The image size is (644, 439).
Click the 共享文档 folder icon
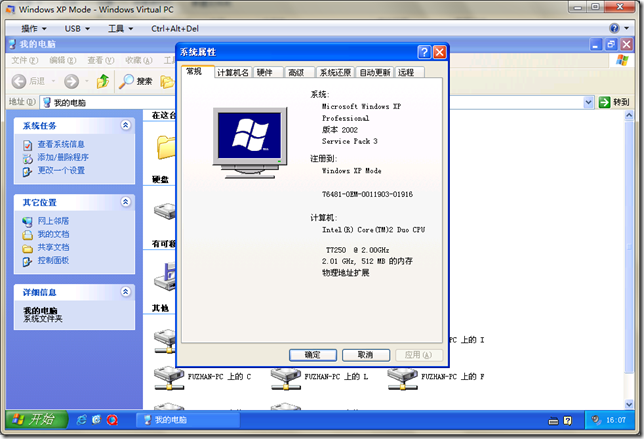(x=28, y=248)
